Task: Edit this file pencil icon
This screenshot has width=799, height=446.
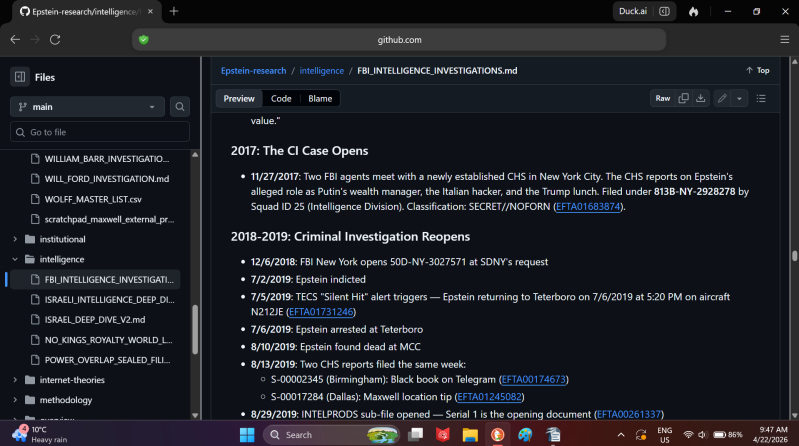Action: [722, 98]
